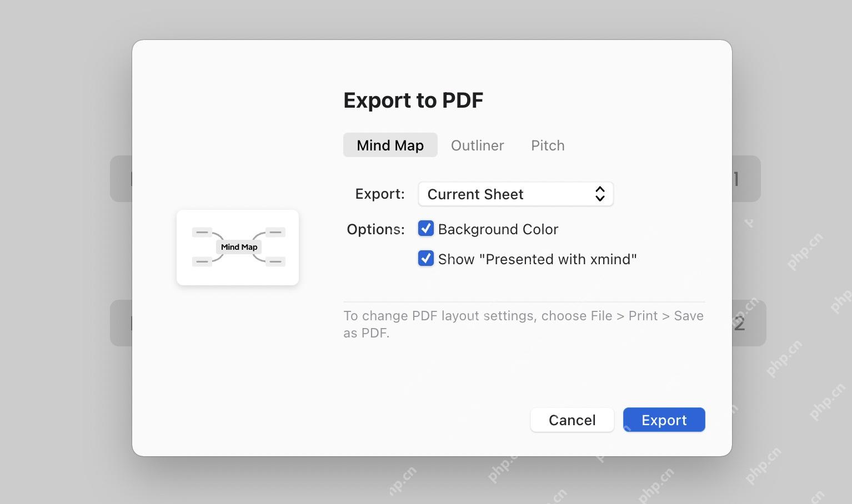852x504 pixels.
Task: Switch to the Pitch tab
Action: [x=548, y=145]
